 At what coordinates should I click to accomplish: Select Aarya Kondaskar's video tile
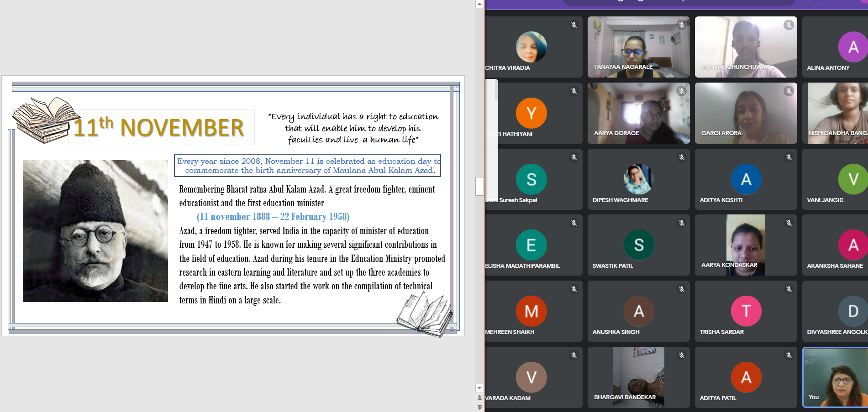click(746, 245)
